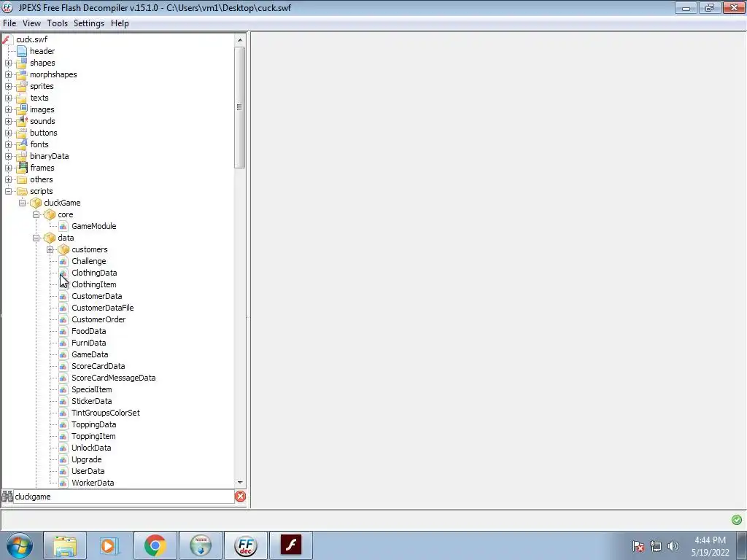Collapse the data package

36,238
